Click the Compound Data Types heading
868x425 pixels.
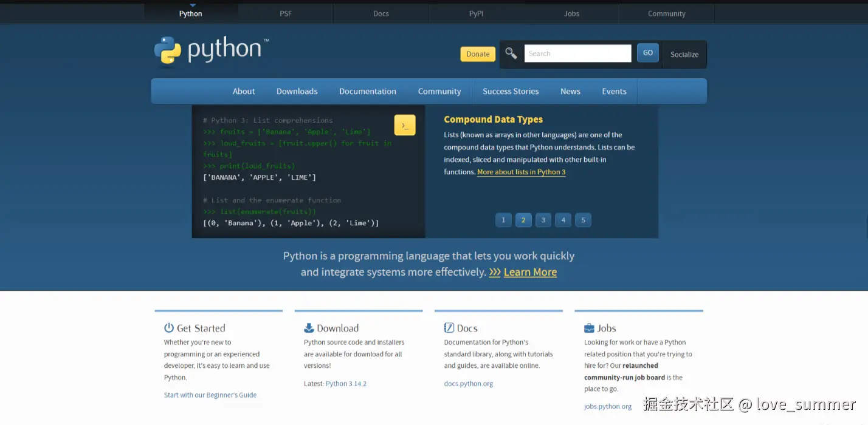(x=493, y=120)
